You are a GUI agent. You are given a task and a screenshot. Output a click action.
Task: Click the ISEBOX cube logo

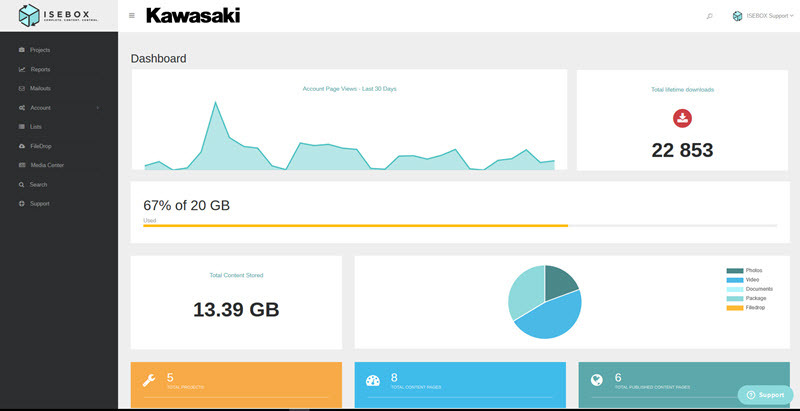30,15
